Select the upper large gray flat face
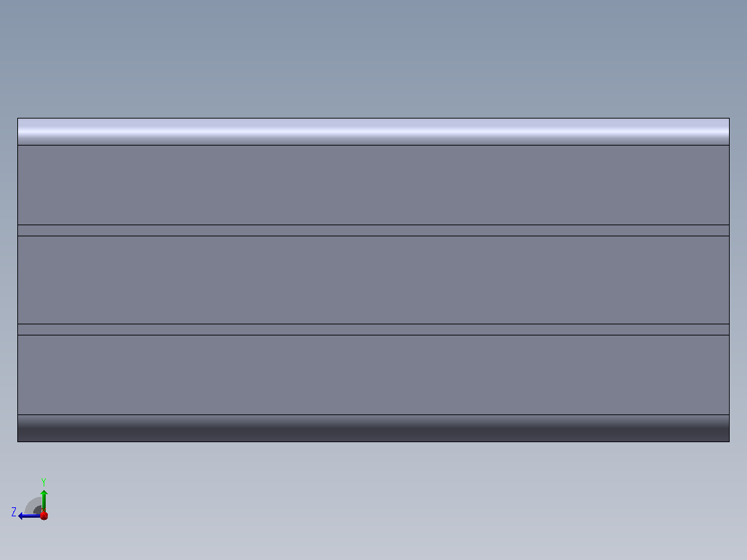The image size is (747, 560). point(373,185)
